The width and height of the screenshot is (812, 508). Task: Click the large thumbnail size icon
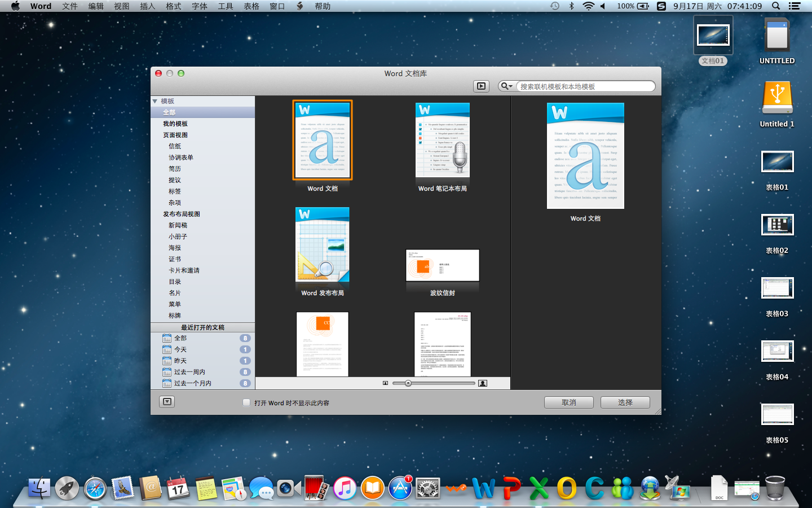coord(483,383)
